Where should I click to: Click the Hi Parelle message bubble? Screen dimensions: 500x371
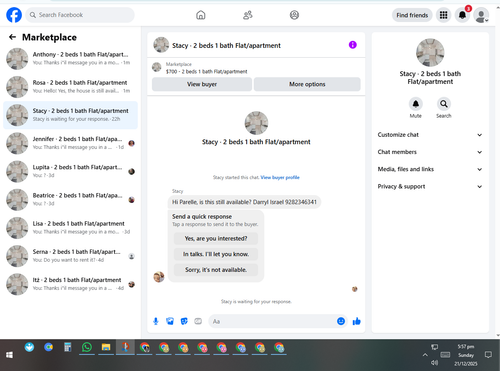(x=244, y=202)
